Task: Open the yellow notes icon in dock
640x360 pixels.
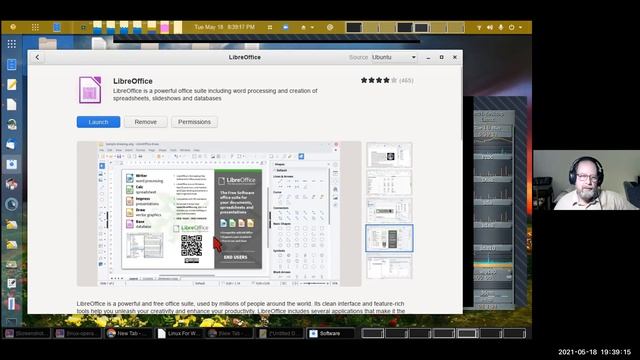Action: pyautogui.click(x=11, y=84)
